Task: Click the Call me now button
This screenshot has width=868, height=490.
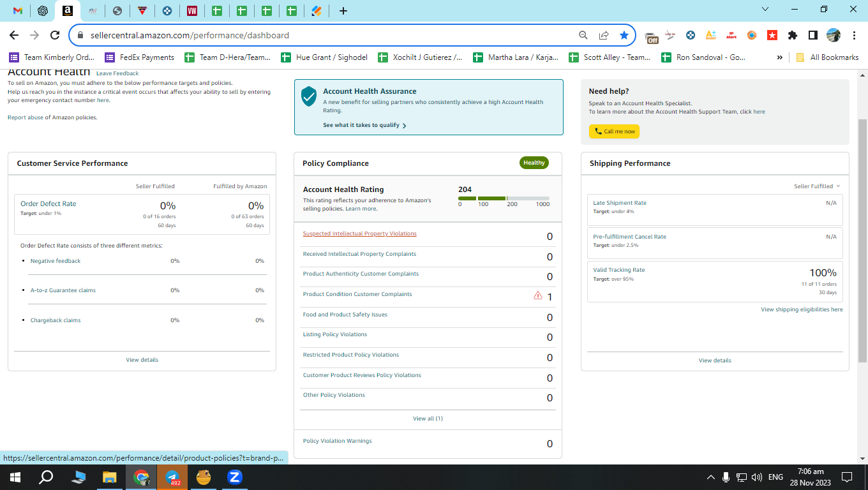Action: click(614, 131)
